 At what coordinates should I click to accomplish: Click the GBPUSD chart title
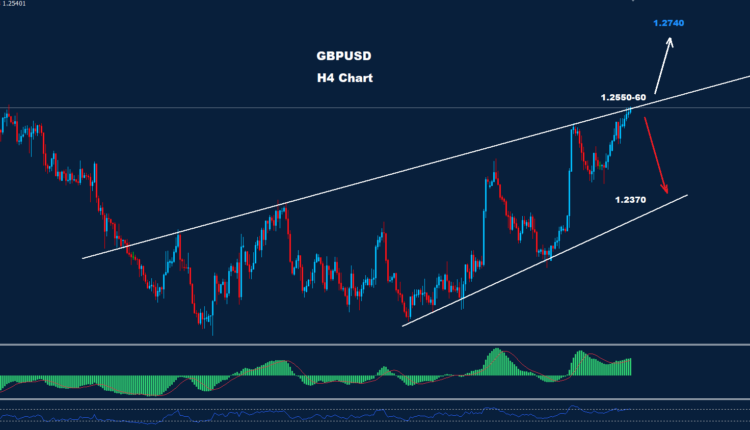[344, 56]
